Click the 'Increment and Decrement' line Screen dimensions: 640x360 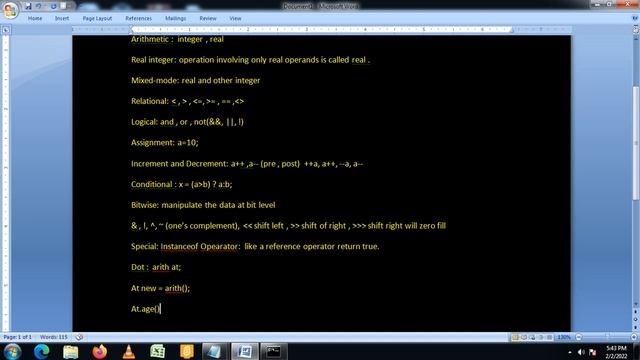point(247,164)
